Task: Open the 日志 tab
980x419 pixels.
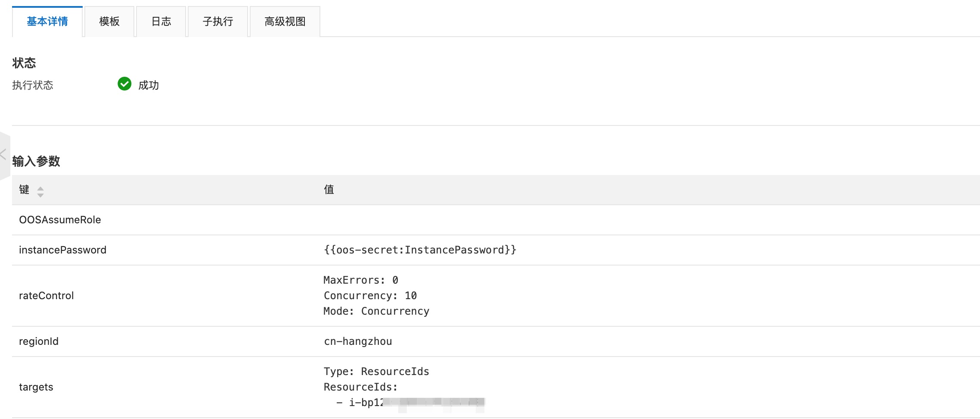Action: [x=161, y=22]
